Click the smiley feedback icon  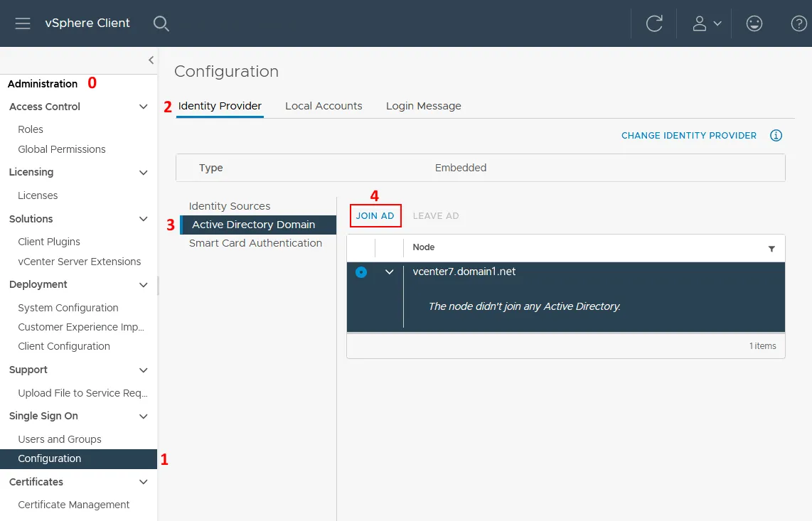pos(754,23)
